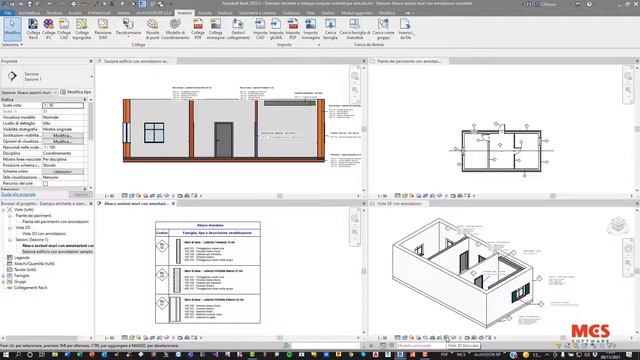Click Windows Start button on taskbar
This screenshot has height=360, width=640.
coord(6,355)
